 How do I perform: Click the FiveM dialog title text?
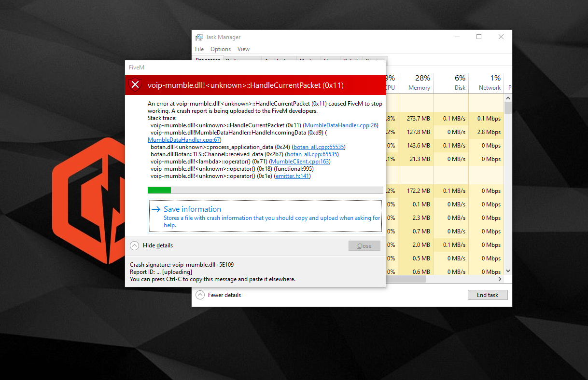(137, 68)
